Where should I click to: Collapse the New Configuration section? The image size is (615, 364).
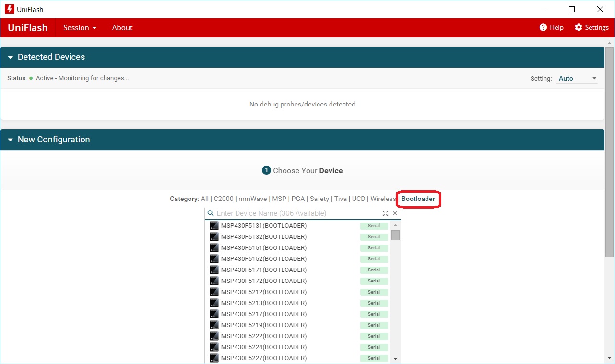click(x=11, y=140)
